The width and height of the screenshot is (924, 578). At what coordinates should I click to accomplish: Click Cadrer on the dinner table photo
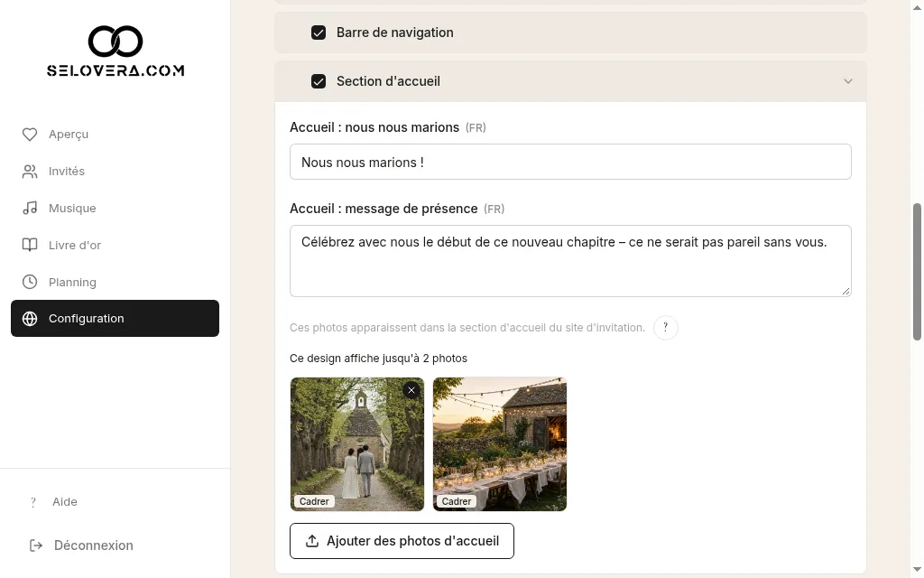tap(457, 501)
